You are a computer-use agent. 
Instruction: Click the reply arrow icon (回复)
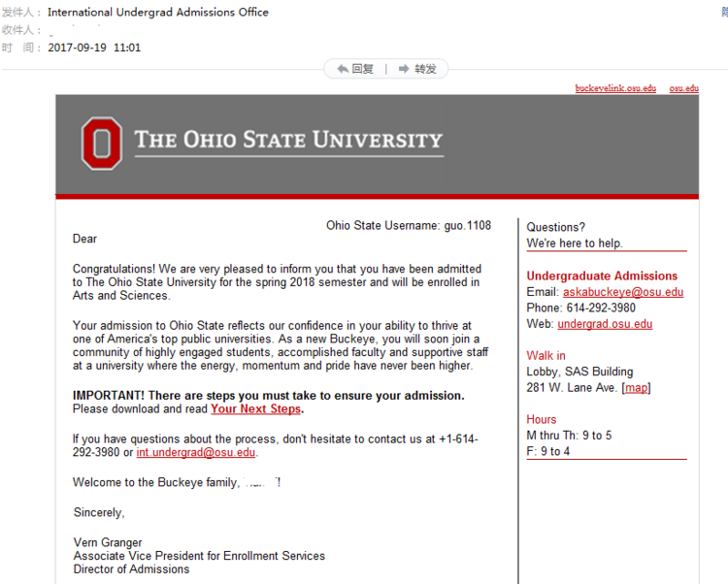343,69
